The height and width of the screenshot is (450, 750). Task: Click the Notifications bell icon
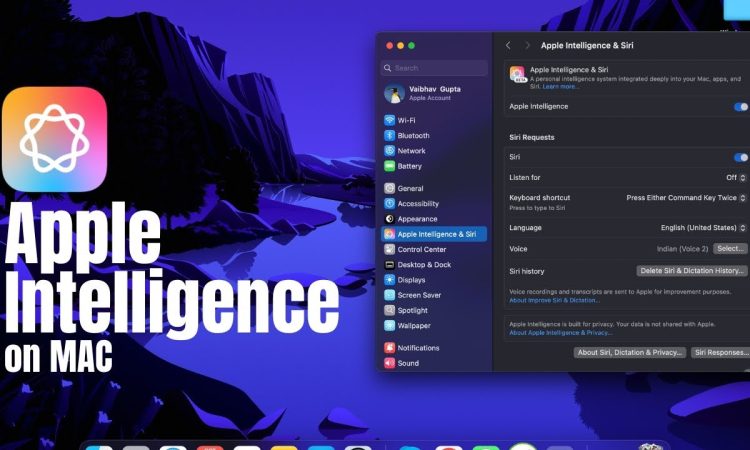[x=389, y=348]
